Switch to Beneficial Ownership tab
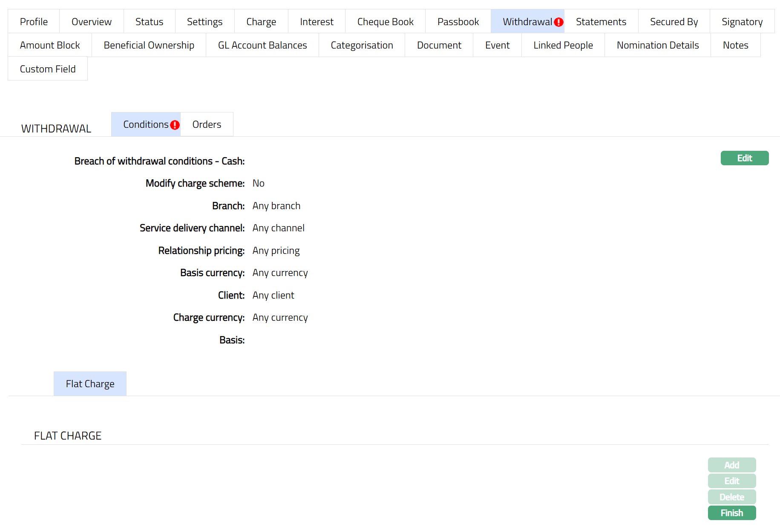The image size is (780, 532). pos(149,45)
